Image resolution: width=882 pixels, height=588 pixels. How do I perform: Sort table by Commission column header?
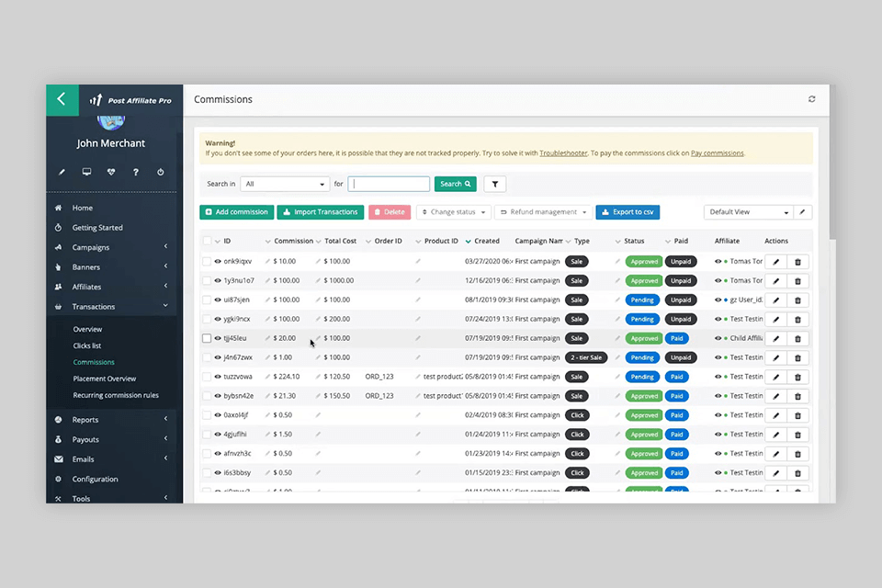(x=294, y=241)
